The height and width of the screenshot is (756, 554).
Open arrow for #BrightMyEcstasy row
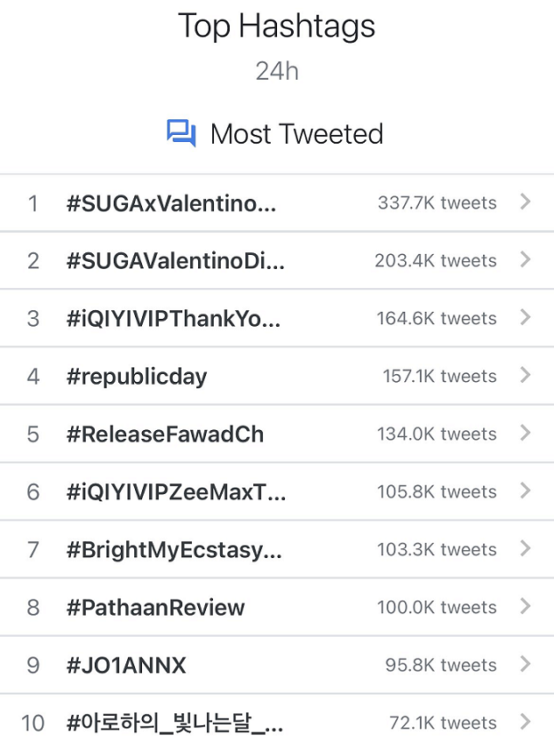525,548
